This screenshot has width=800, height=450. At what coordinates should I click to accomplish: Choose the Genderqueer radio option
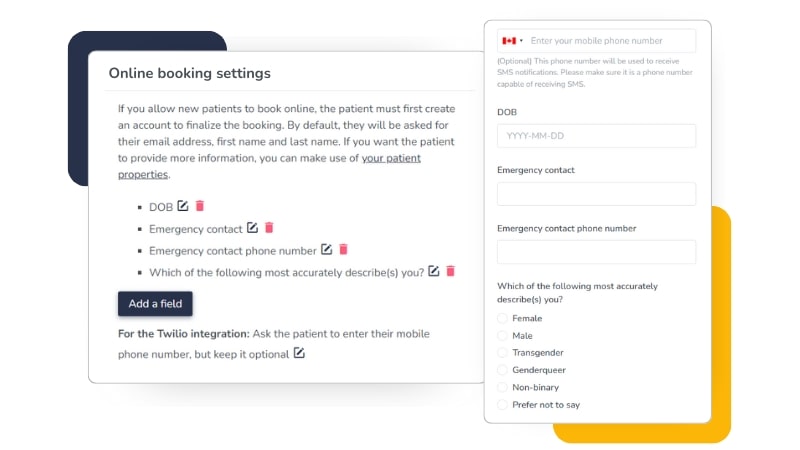[x=503, y=370]
